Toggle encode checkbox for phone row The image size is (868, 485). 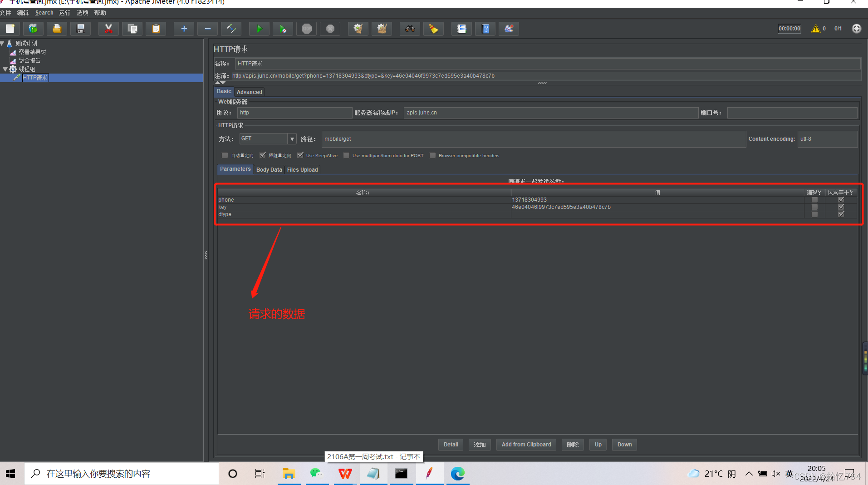coord(814,200)
